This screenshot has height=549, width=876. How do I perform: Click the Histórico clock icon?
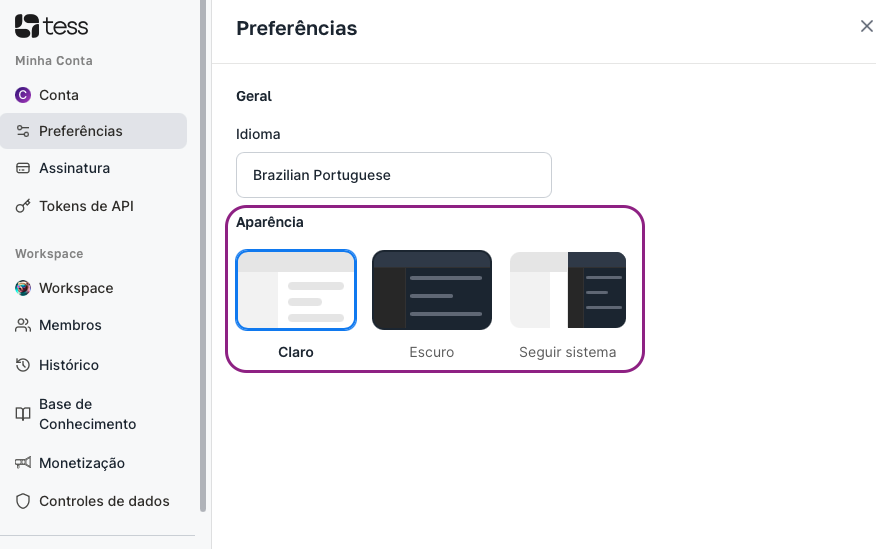point(23,365)
